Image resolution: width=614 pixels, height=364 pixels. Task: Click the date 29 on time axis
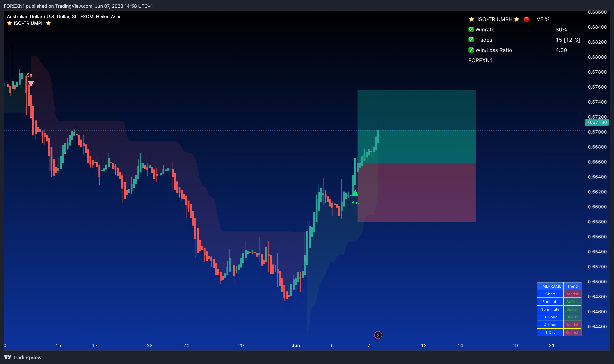[x=241, y=345]
